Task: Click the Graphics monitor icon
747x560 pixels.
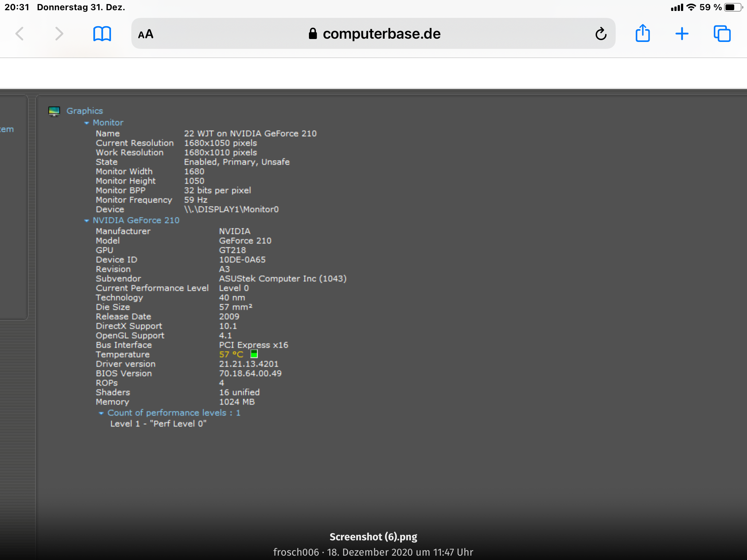Action: tap(54, 111)
